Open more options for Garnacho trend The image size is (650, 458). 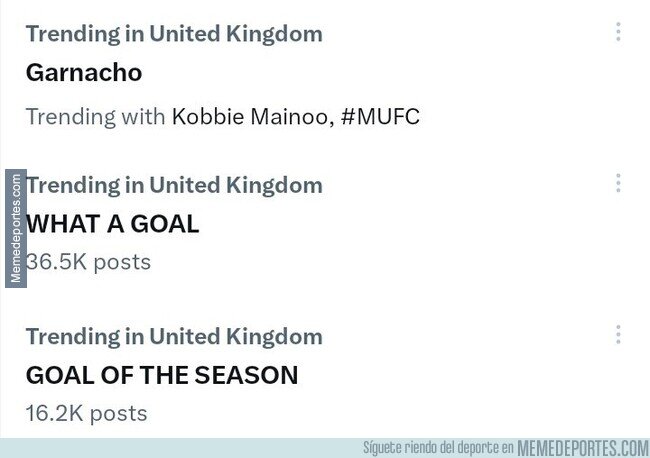point(618,32)
